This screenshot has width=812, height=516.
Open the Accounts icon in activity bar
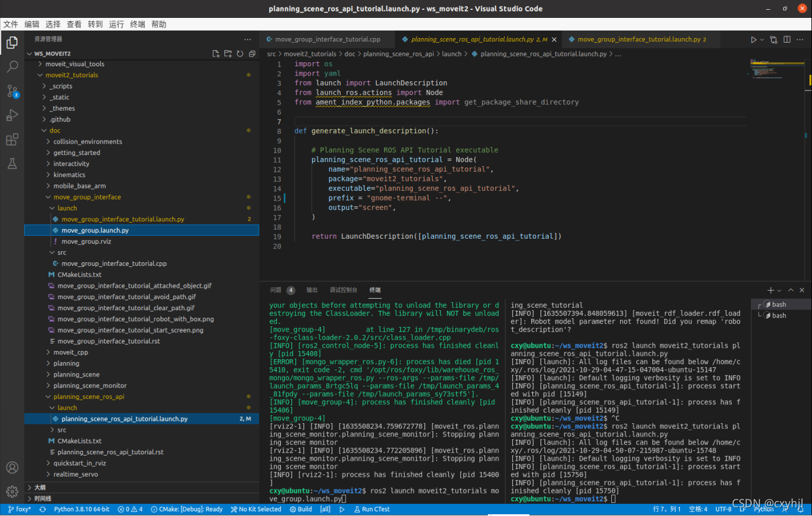pos(12,468)
